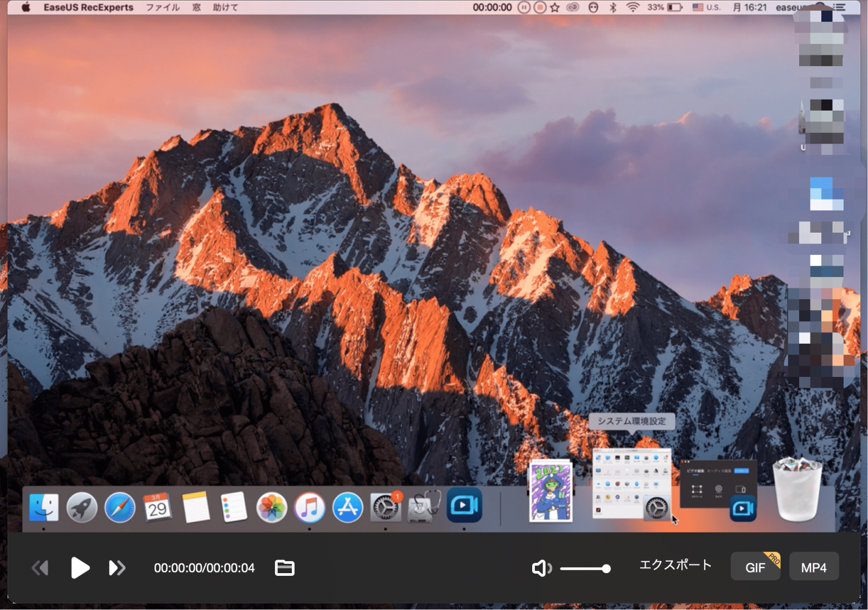Viewport: 868px width, 610px height.
Task: Open Safari in the Dock
Action: (119, 508)
